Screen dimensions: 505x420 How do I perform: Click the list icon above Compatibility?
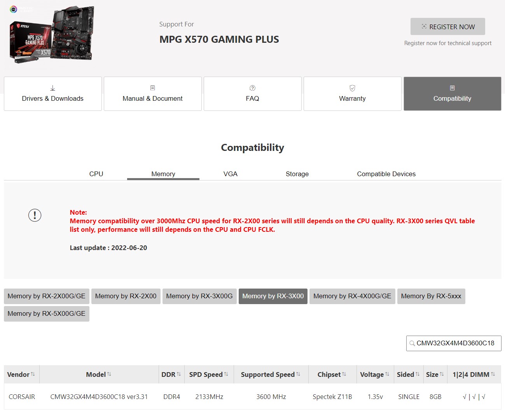point(453,88)
